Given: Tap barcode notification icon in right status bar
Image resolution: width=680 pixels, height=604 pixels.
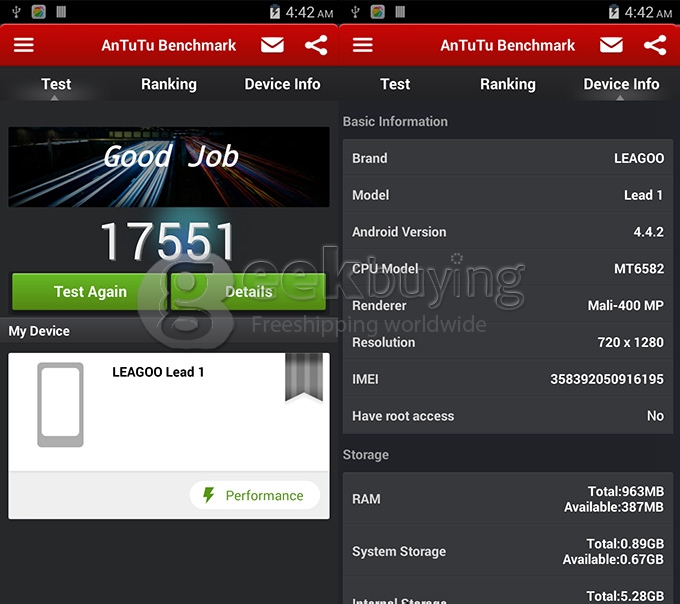Looking at the screenshot, I should click(400, 12).
